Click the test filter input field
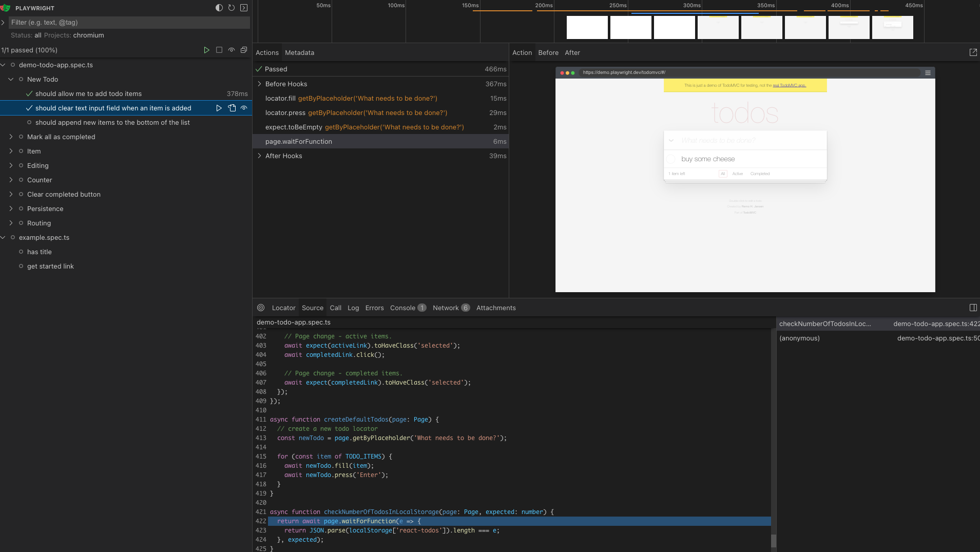980x552 pixels. pos(128,23)
